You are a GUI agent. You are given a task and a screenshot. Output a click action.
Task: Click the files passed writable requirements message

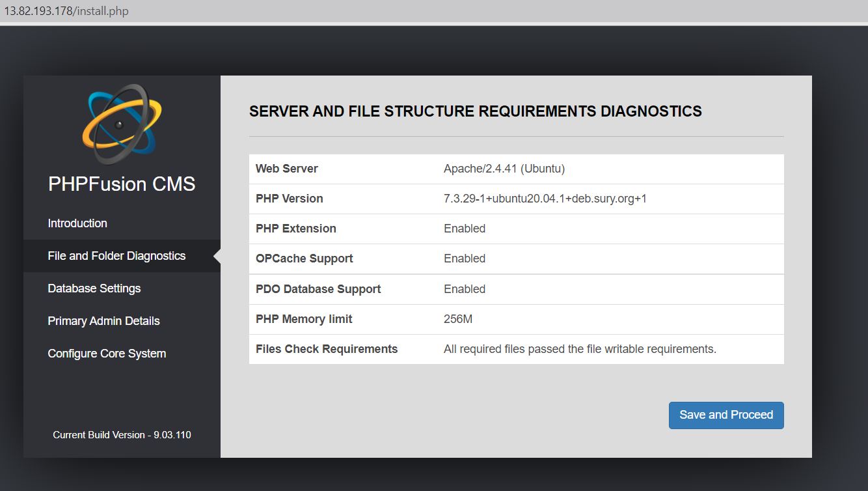tap(580, 349)
